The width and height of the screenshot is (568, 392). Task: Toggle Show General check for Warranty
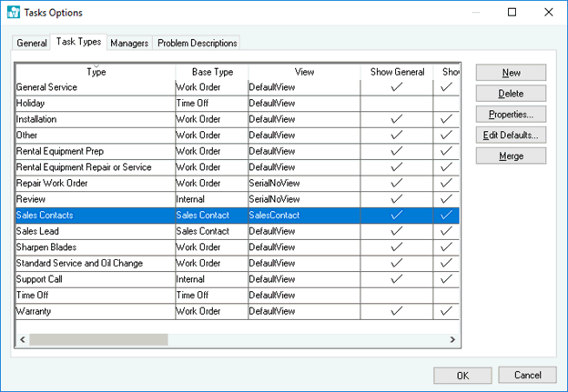pyautogui.click(x=397, y=311)
